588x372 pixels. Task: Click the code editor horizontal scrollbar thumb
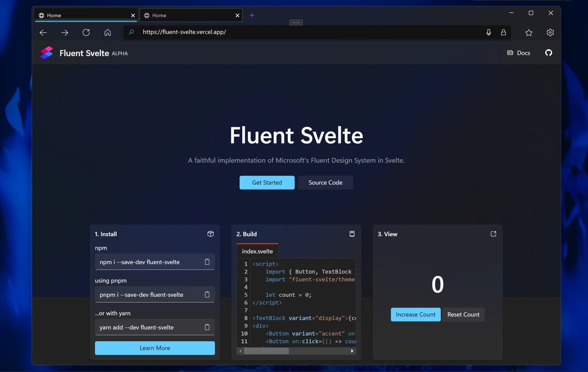click(267, 351)
